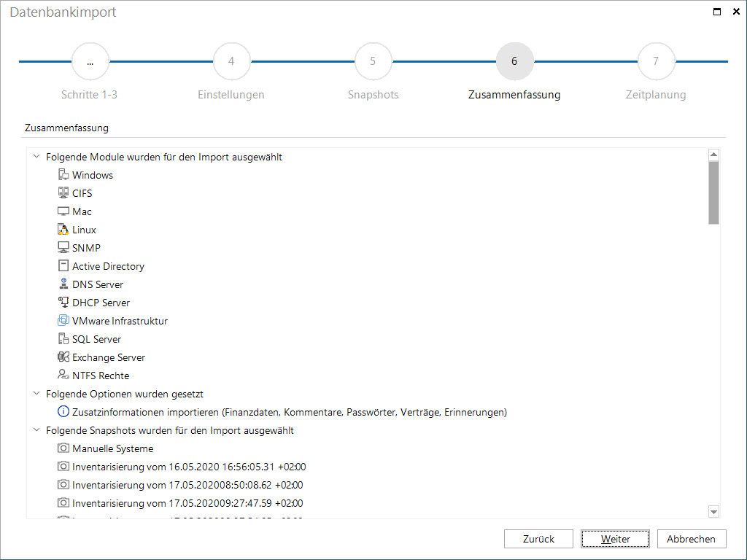Click the VMware Infrastruktur icon
Screen dimensions: 747x560
tap(63, 321)
